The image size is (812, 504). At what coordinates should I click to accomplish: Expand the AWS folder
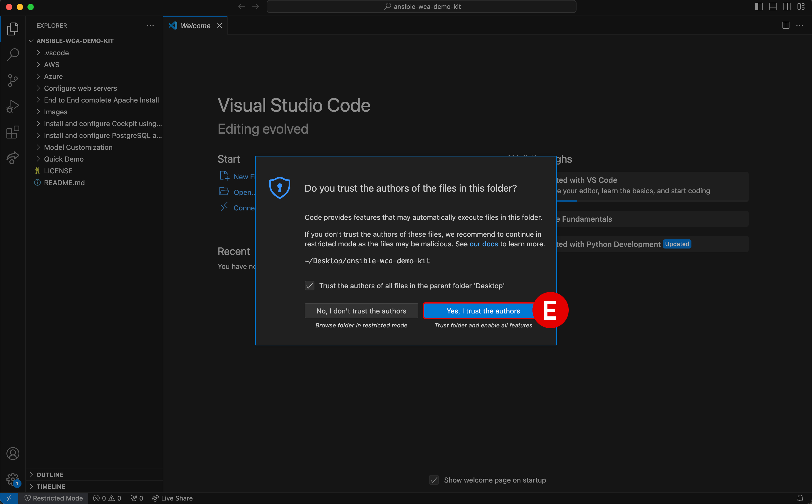click(x=52, y=65)
